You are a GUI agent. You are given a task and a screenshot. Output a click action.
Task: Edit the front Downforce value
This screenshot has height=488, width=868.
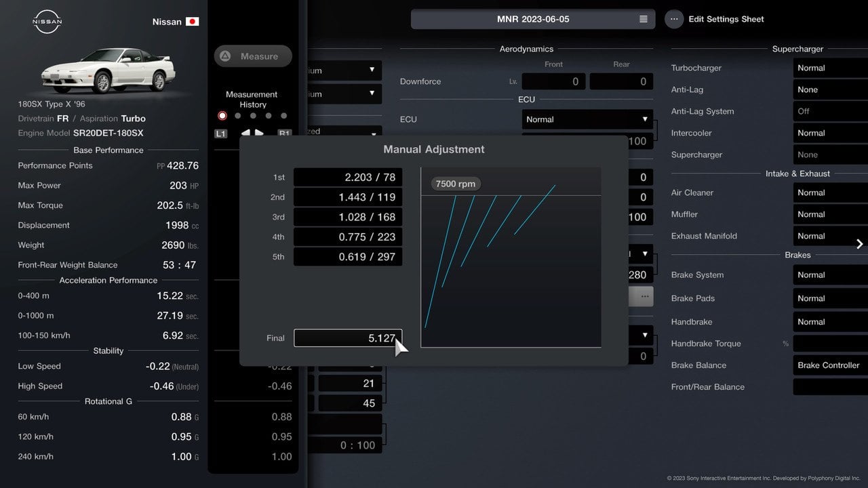click(x=553, y=81)
